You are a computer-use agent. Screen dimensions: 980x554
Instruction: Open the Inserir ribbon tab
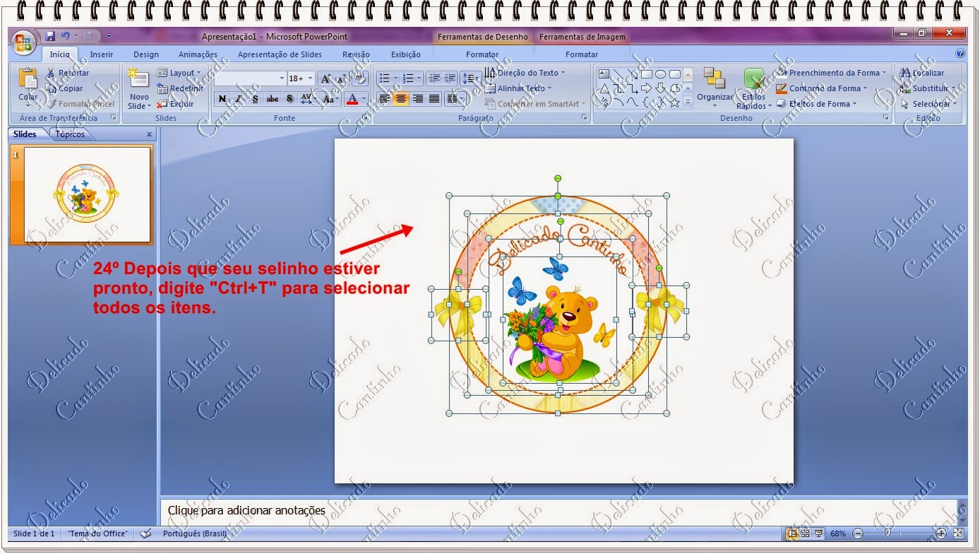click(101, 54)
